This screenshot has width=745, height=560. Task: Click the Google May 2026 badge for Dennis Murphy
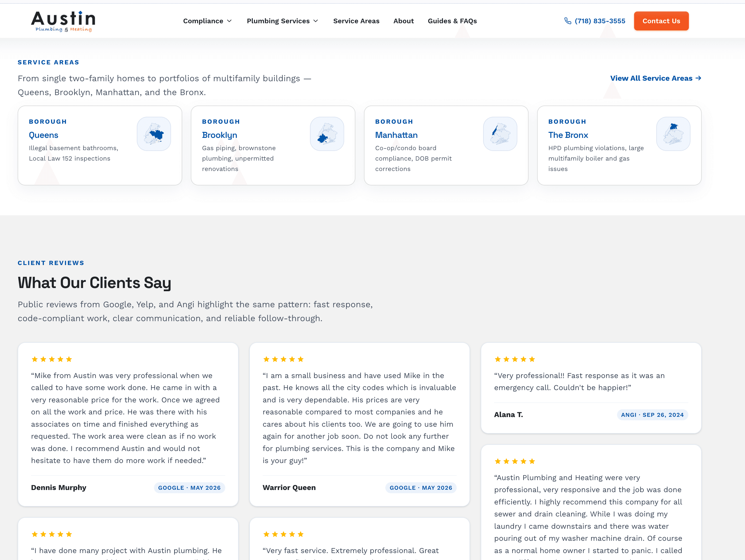[189, 488]
